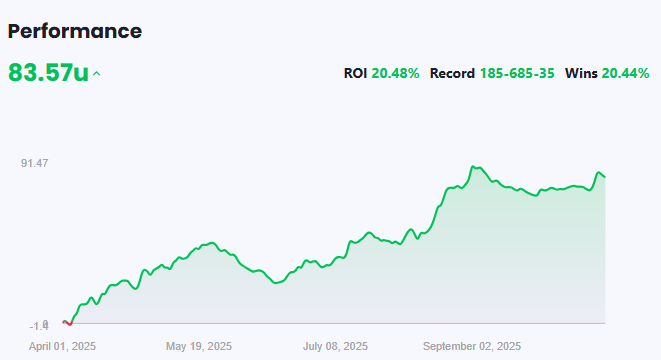This screenshot has height=360, width=661.
Task: Click the ROI label
Action: pyautogui.click(x=355, y=73)
